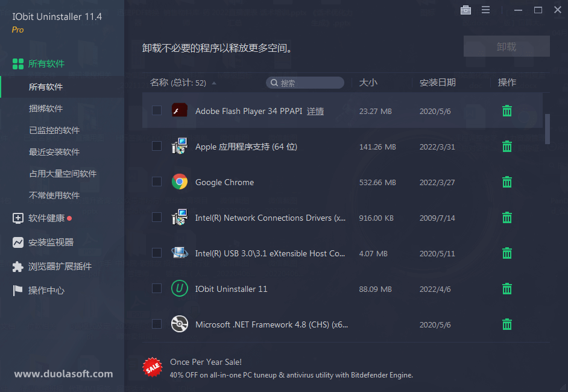Select Intel(R) USB 3.0 Host checkbox
Image resolution: width=568 pixels, height=392 pixels.
coord(157,253)
